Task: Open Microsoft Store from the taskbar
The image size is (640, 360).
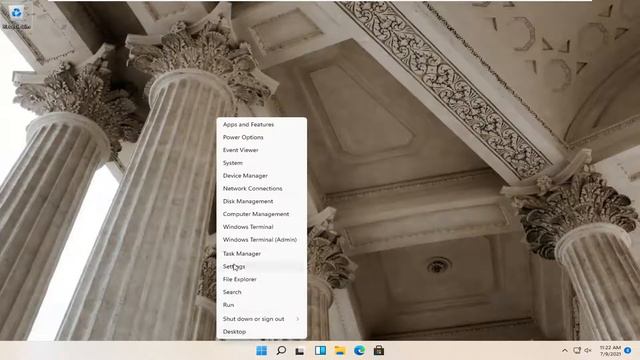Action: pos(379,351)
